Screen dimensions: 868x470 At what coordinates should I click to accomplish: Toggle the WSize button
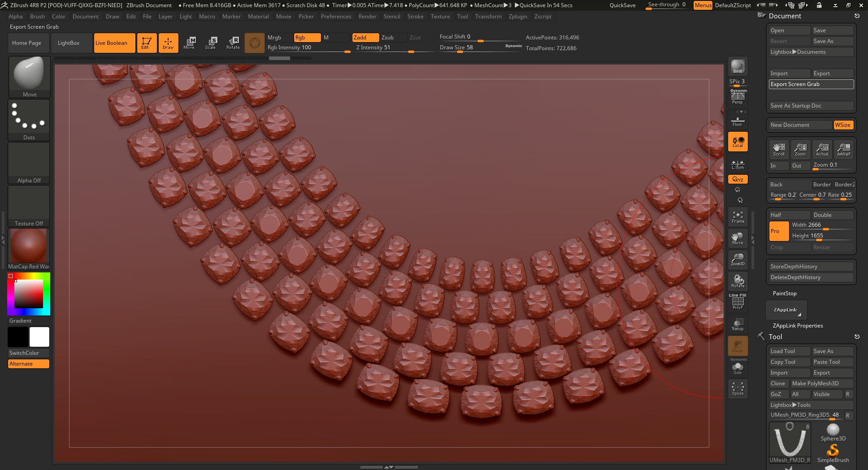843,125
